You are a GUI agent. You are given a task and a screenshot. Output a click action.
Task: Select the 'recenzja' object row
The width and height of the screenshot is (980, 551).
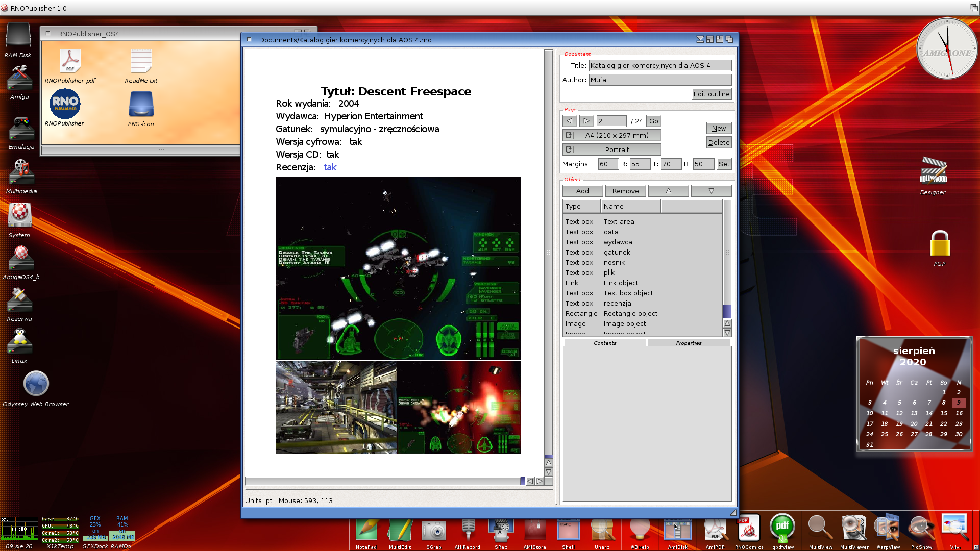click(x=643, y=303)
